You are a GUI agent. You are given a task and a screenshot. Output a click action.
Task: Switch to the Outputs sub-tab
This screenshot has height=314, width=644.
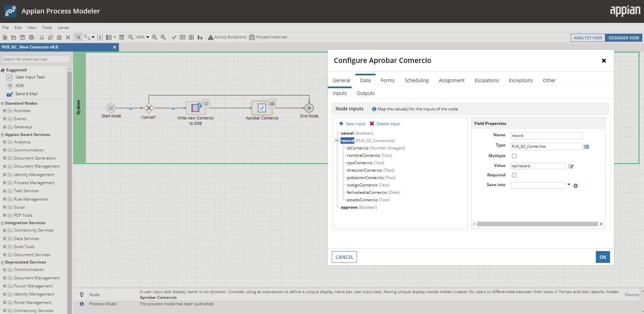366,93
